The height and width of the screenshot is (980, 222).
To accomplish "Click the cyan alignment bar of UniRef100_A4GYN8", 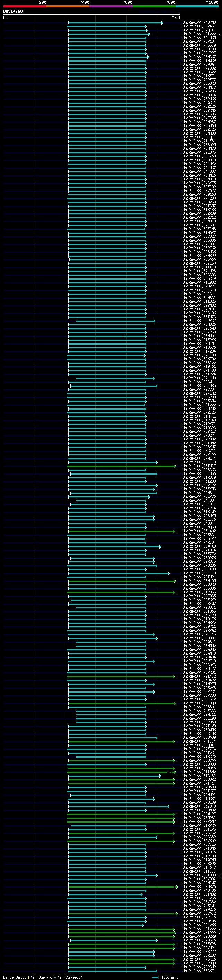I will (x=116, y=23).
